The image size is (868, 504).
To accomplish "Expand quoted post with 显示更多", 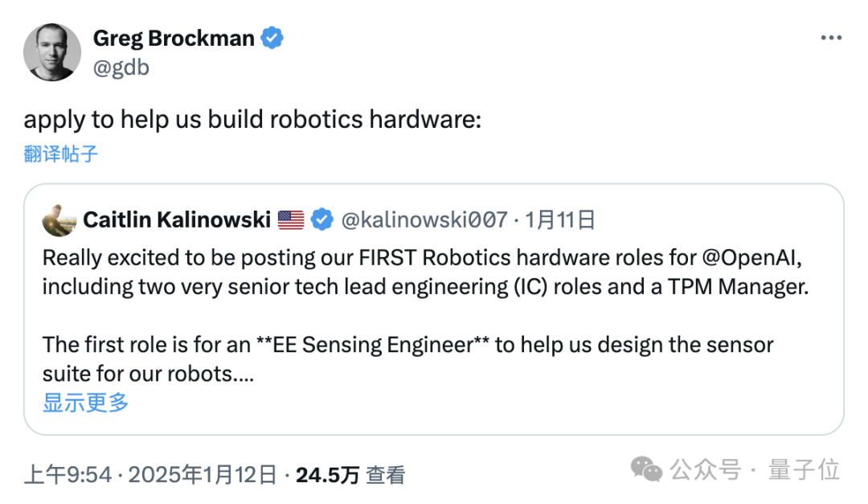I will (x=85, y=403).
